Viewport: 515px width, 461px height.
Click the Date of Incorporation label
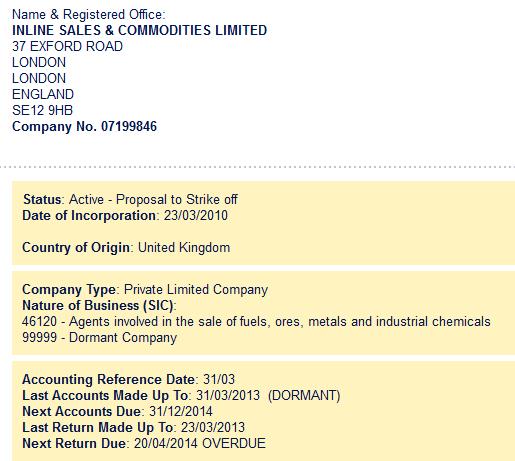pos(89,216)
